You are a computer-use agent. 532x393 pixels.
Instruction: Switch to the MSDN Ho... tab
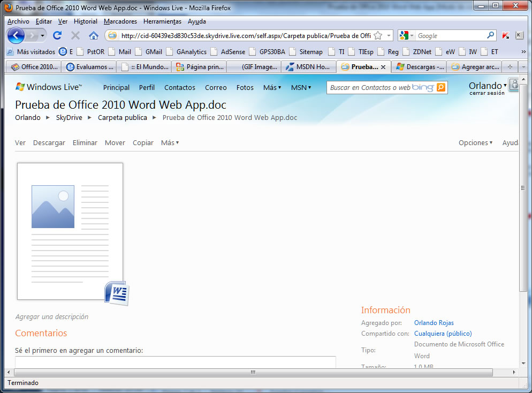point(309,67)
